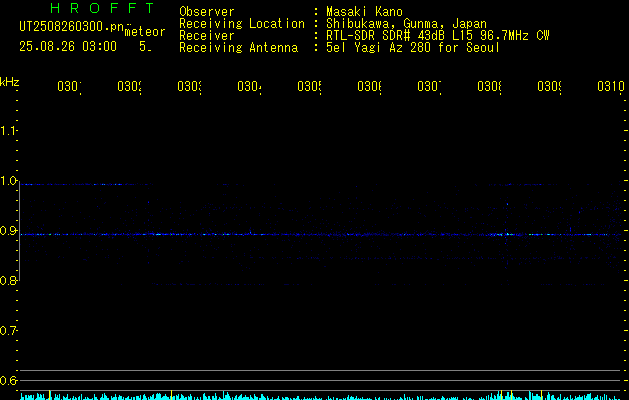Select location text Shibukawa, Gunma, Japan
The height and width of the screenshot is (400, 629).
click(x=406, y=24)
